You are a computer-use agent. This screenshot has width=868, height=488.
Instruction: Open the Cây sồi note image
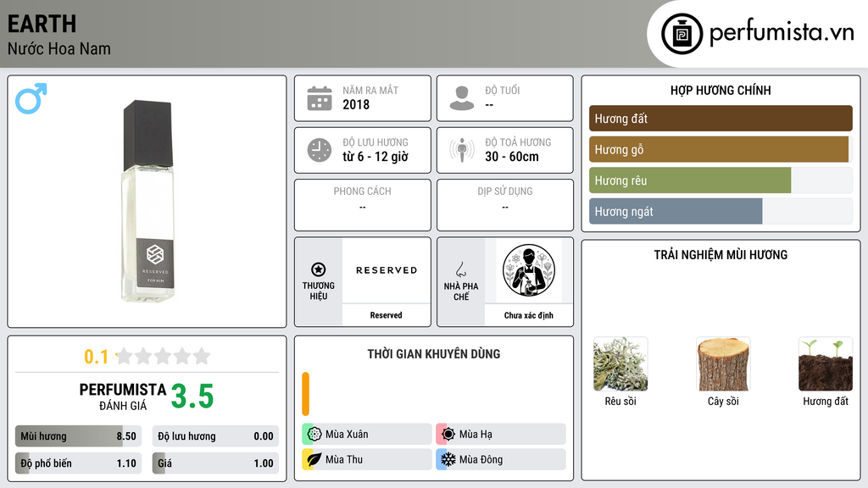click(x=723, y=364)
